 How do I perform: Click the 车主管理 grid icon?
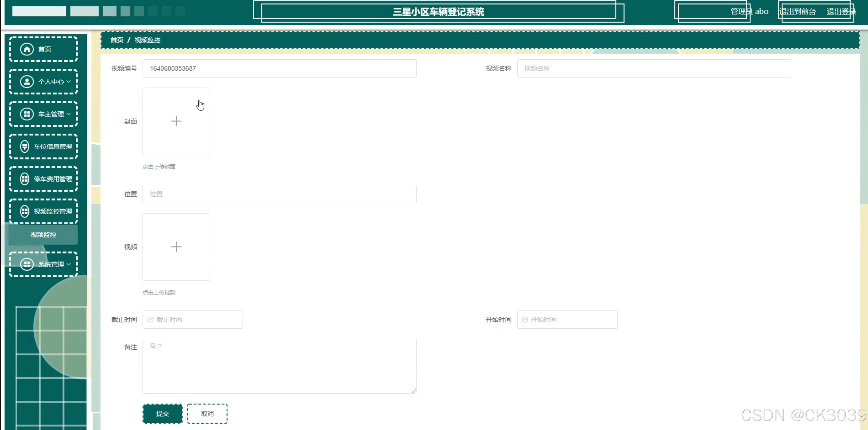tap(27, 114)
